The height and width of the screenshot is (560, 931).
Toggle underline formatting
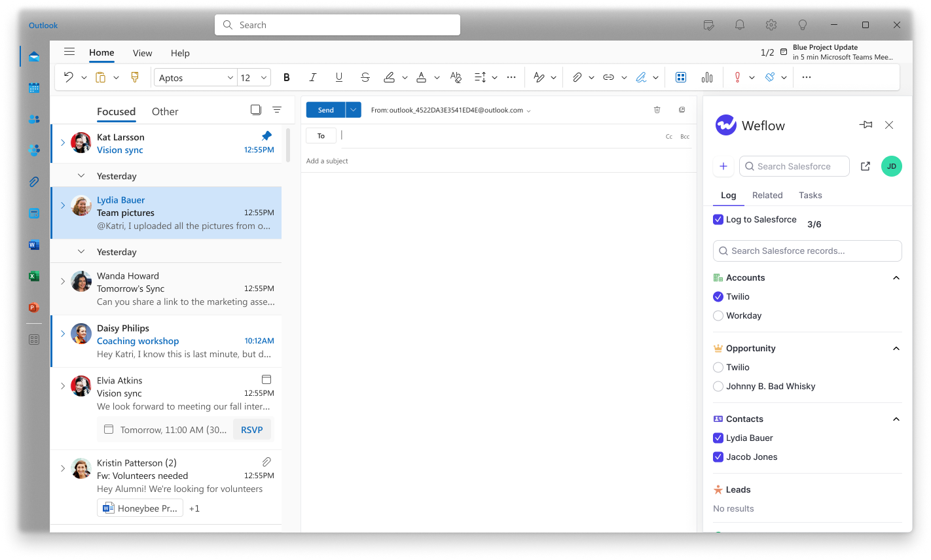(x=339, y=77)
